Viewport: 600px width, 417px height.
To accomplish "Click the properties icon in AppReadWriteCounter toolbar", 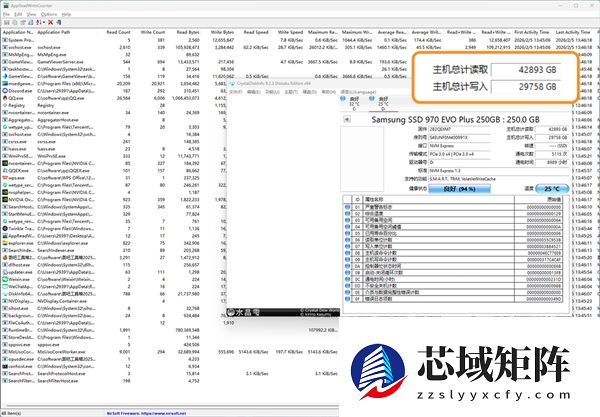I will pos(23,23).
